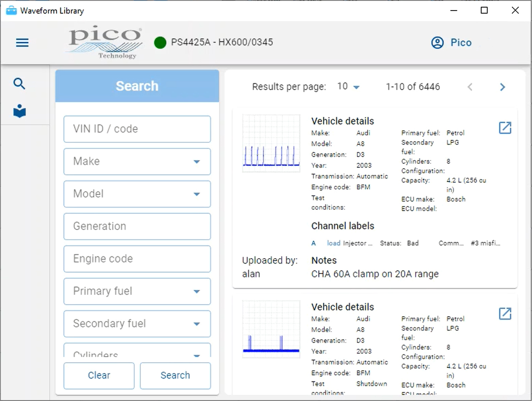532x401 pixels.
Task: Click the blue Search panel header
Action: coord(137,86)
